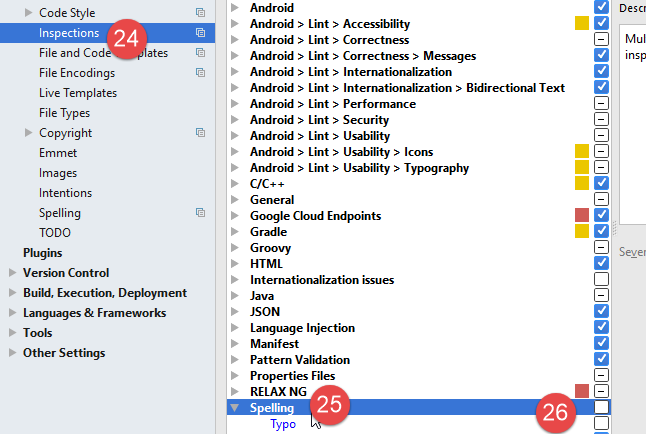
Task: Enable the Spelling inspection group checkbox
Action: pos(601,408)
